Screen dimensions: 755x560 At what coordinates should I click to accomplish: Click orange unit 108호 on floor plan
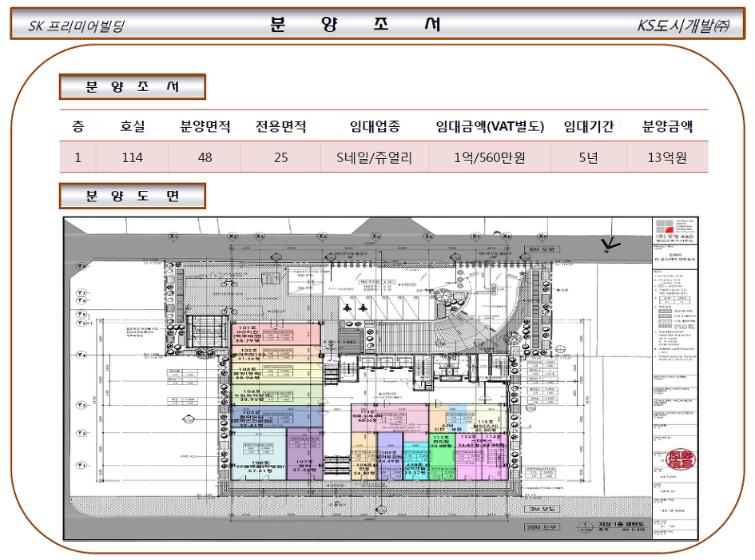364,456
